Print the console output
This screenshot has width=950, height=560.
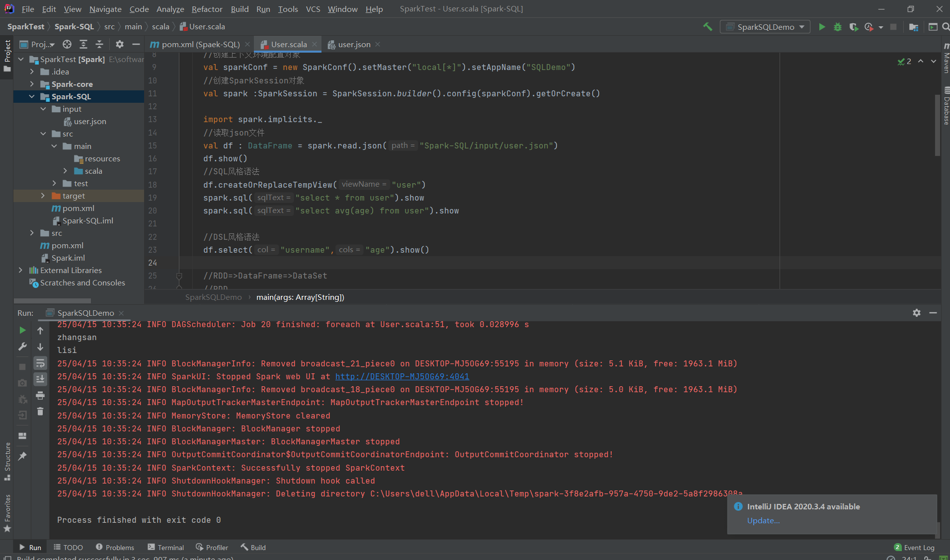[x=40, y=396]
